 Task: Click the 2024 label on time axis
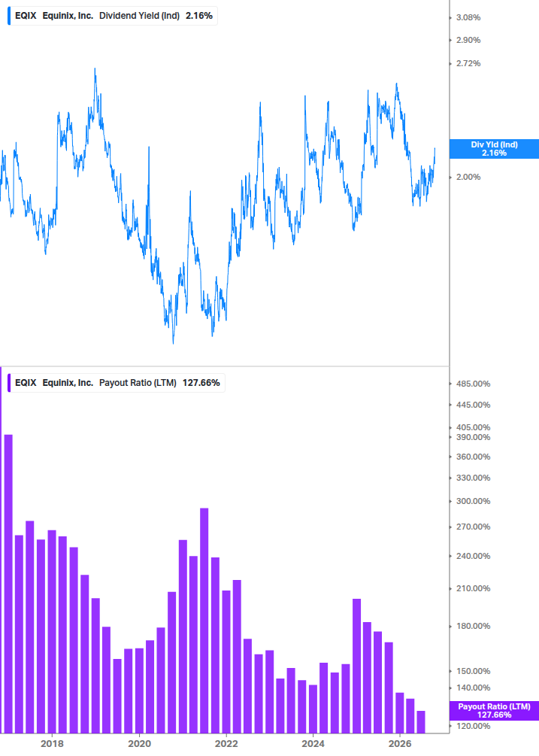[313, 743]
